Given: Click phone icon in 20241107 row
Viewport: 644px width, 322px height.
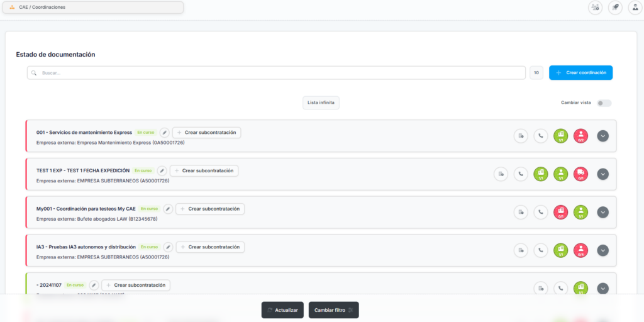Looking at the screenshot, I should (x=560, y=288).
